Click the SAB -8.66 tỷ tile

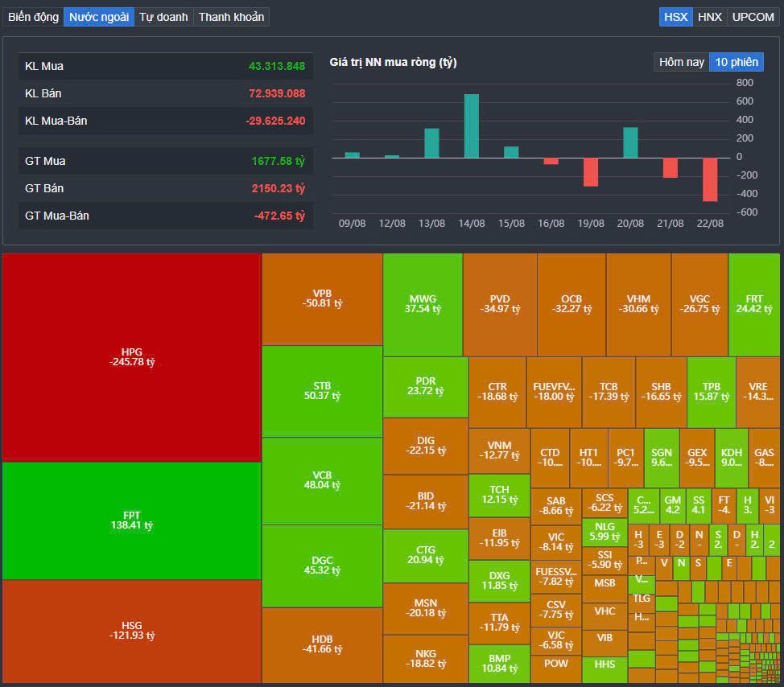click(556, 506)
